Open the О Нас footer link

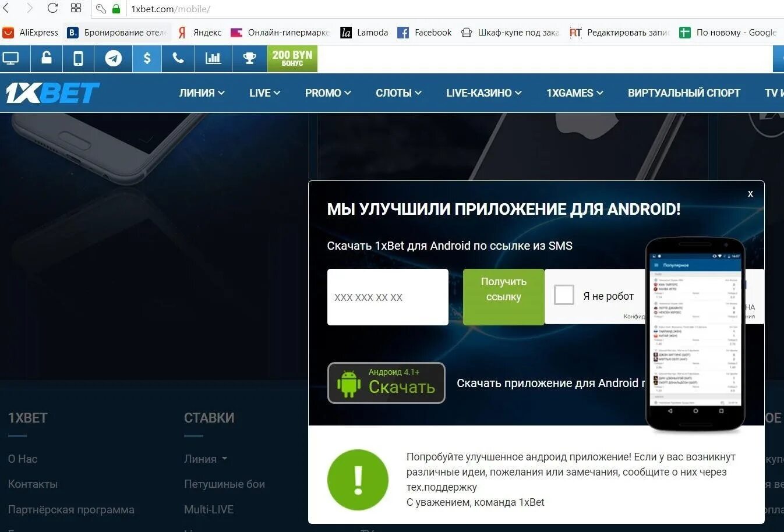point(23,459)
